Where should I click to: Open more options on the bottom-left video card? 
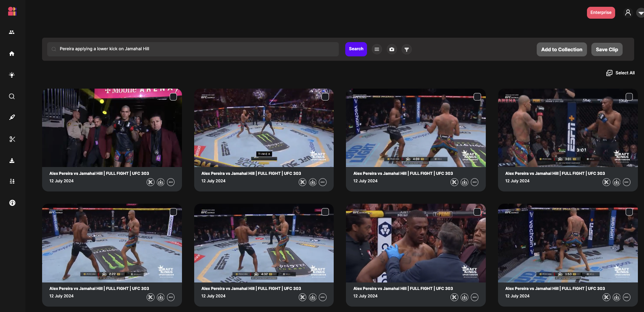(x=170, y=297)
